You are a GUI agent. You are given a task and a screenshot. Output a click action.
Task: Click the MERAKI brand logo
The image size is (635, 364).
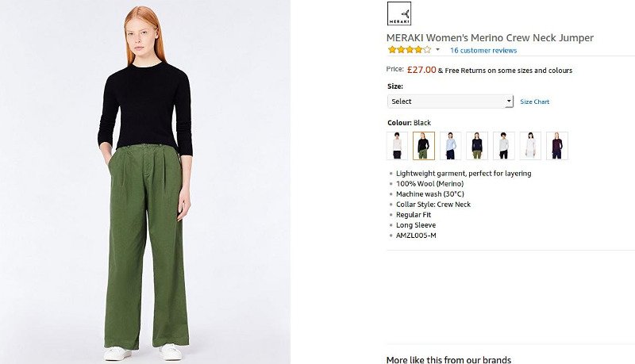coord(398,13)
